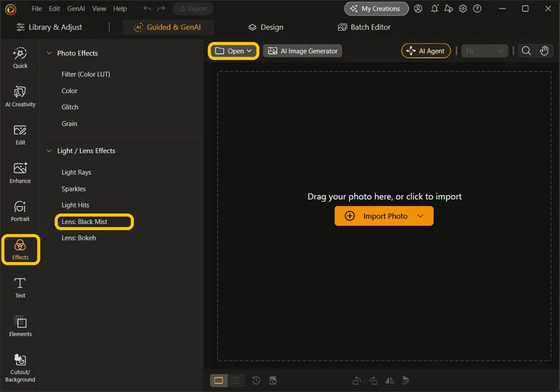This screenshot has width=560, height=392.
Task: Open the GenAI menu
Action: [x=76, y=8]
